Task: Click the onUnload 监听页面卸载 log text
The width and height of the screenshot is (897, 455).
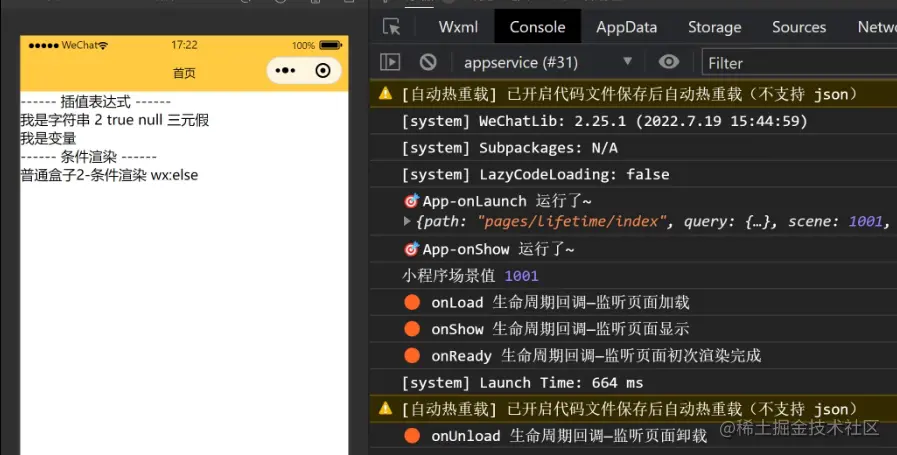Action: tap(569, 436)
